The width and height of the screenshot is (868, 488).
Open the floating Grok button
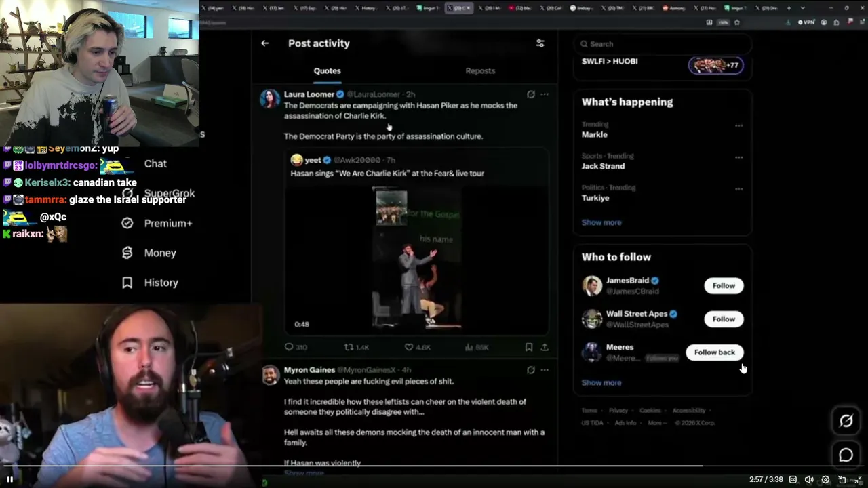pyautogui.click(x=846, y=421)
